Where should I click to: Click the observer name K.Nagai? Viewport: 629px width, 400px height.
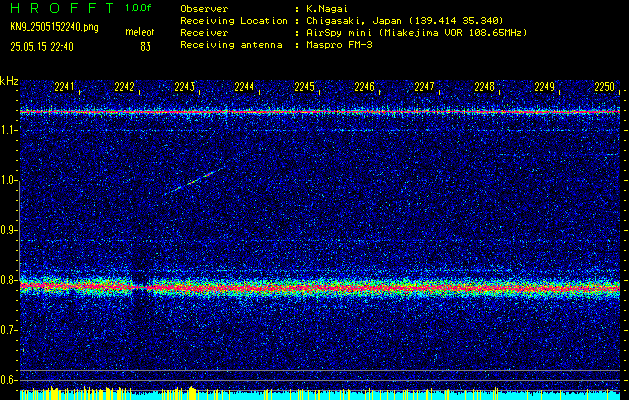pyautogui.click(x=327, y=9)
